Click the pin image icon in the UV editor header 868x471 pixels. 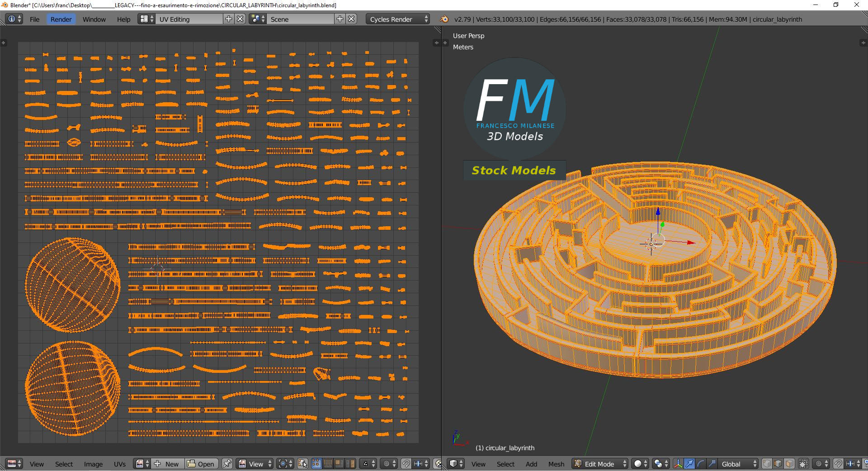point(227,464)
